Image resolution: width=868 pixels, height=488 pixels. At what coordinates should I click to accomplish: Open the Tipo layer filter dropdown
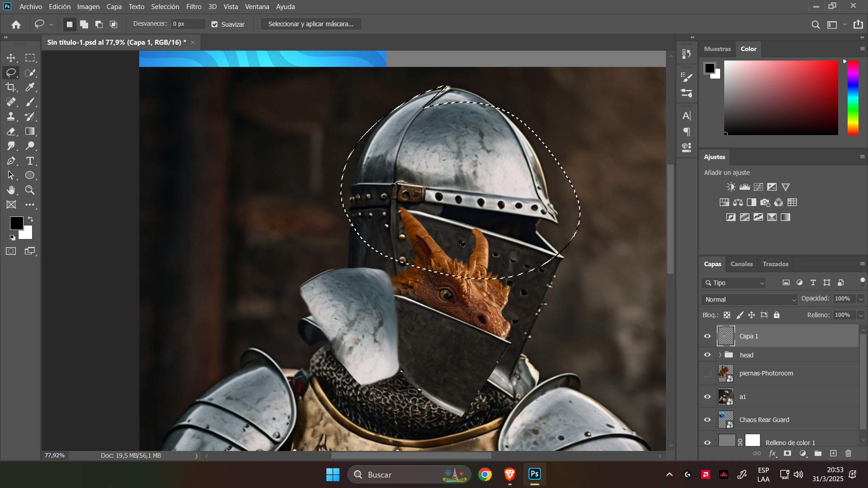734,283
